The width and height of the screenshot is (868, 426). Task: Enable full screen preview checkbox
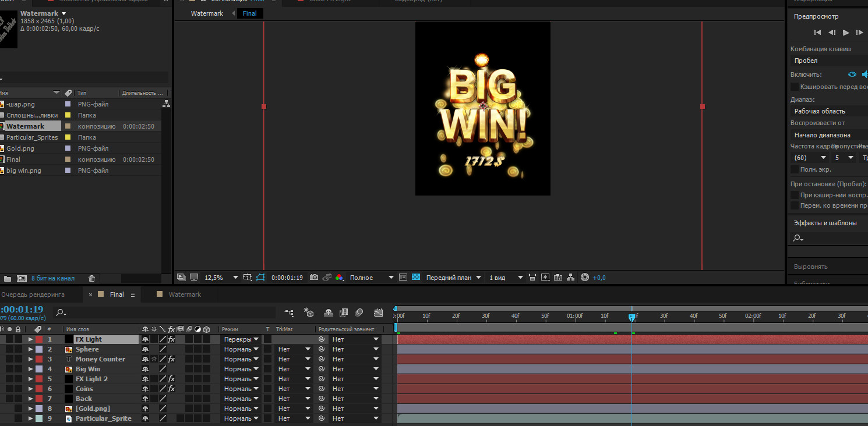[x=795, y=169]
